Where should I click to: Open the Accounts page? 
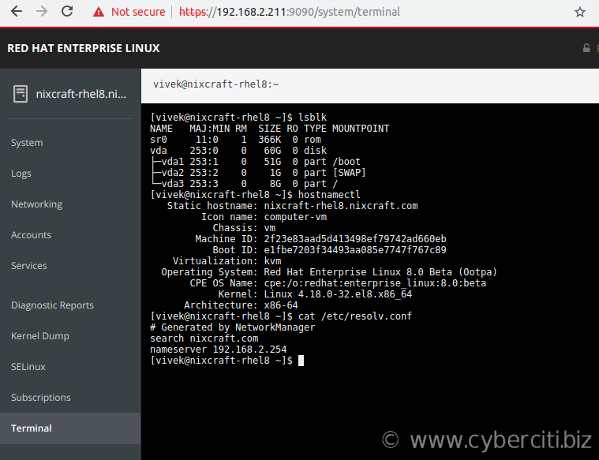[x=31, y=235]
